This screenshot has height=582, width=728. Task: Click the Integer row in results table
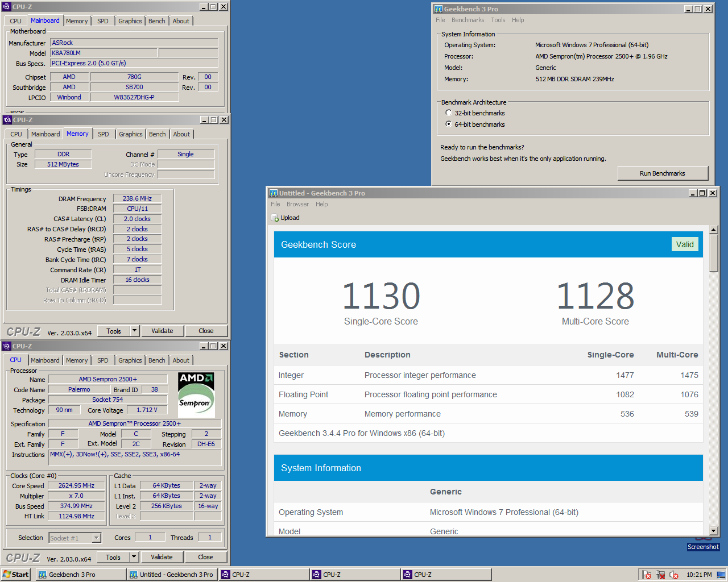pos(489,375)
